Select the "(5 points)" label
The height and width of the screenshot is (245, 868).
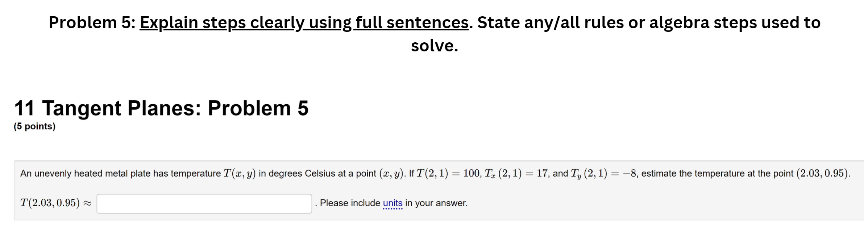tap(34, 126)
